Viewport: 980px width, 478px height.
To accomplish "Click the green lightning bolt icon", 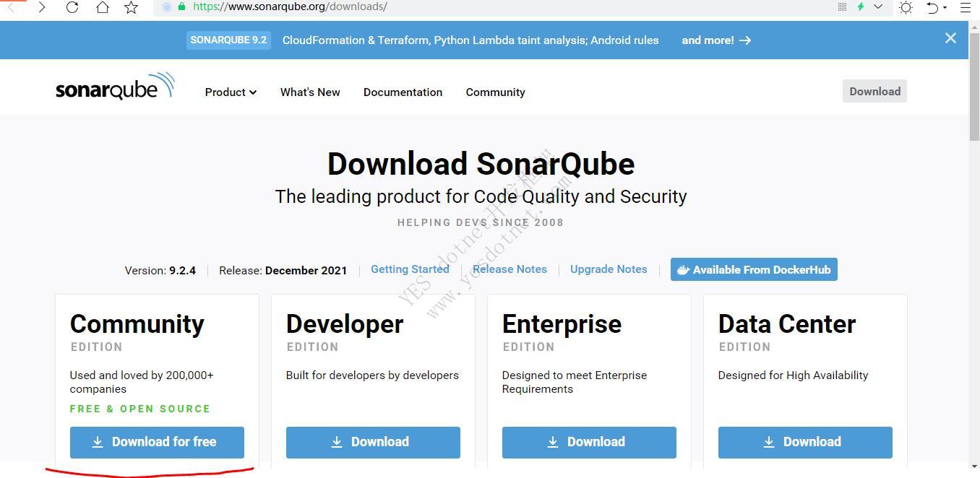I will [x=860, y=6].
